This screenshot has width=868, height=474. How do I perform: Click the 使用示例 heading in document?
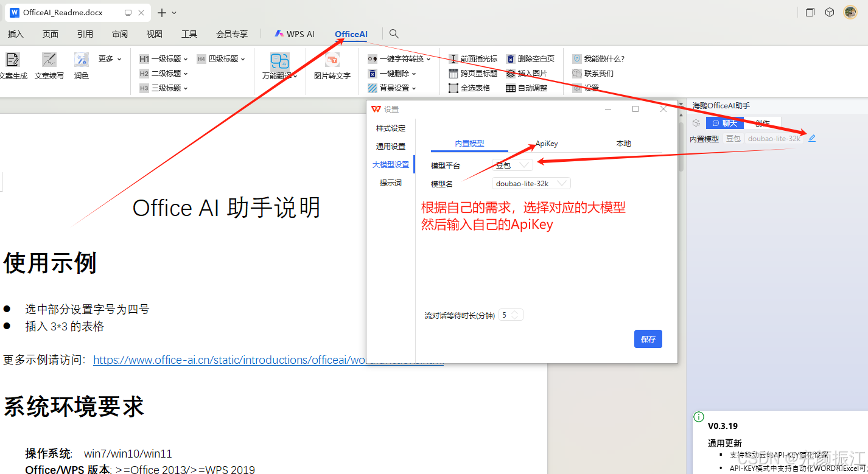coord(50,263)
